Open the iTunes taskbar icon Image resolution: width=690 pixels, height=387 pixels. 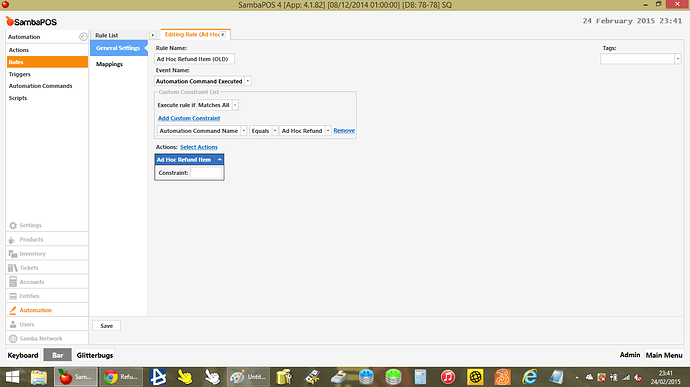coord(448,377)
